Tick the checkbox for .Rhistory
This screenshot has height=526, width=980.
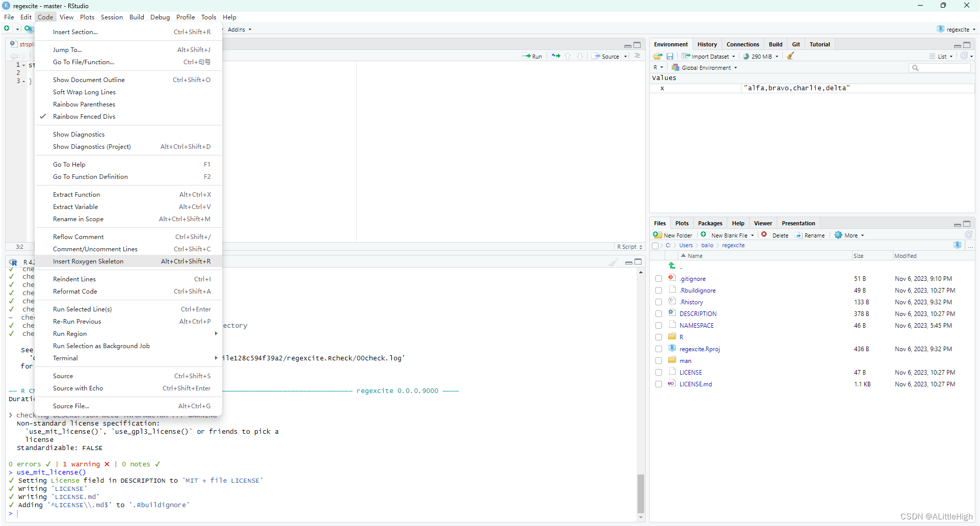coord(659,302)
